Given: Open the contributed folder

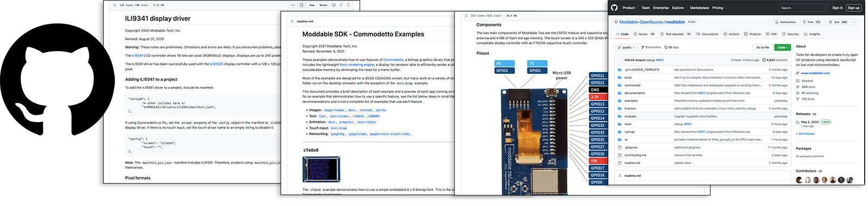Looking at the screenshot, I should pos(632,85).
